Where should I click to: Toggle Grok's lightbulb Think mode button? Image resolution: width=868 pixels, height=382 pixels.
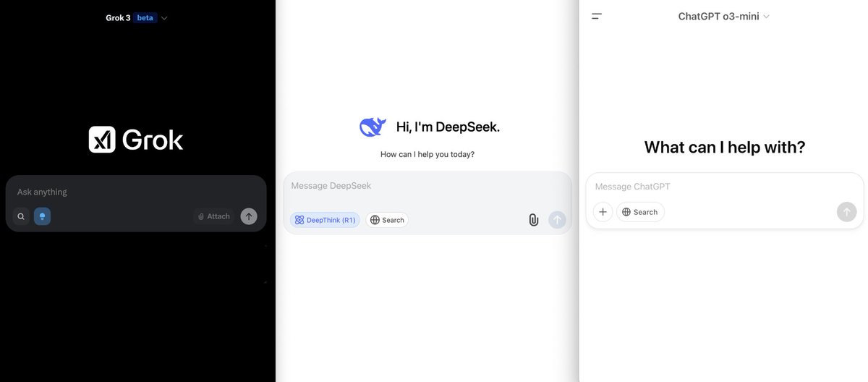(42, 216)
